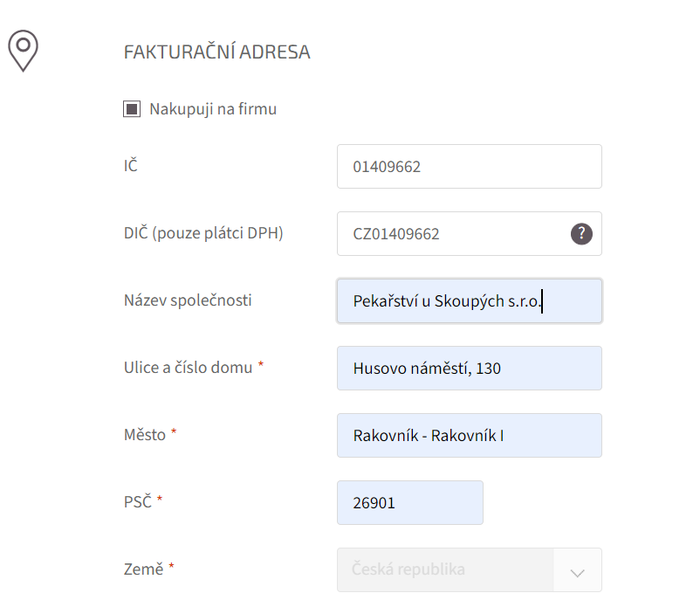Click the DIČ (pouze plátci DPH) label
Viewport: 700px width, 607px height.
point(203,233)
